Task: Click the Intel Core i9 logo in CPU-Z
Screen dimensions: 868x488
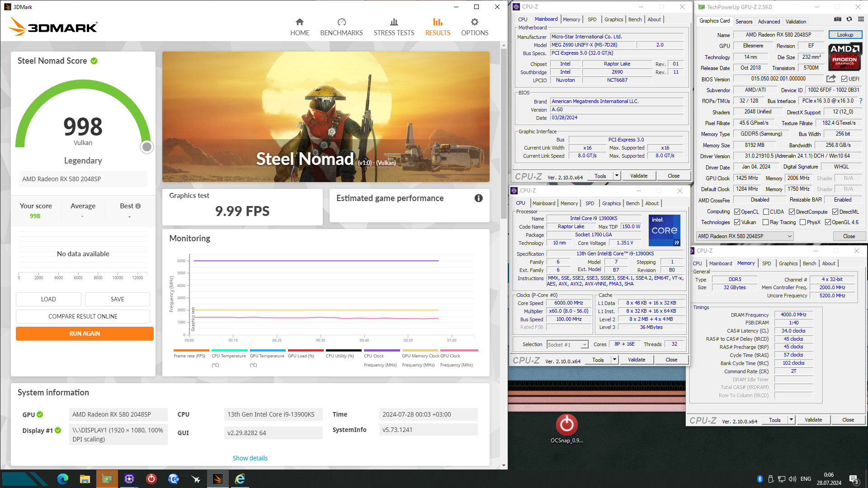Action: coord(664,230)
